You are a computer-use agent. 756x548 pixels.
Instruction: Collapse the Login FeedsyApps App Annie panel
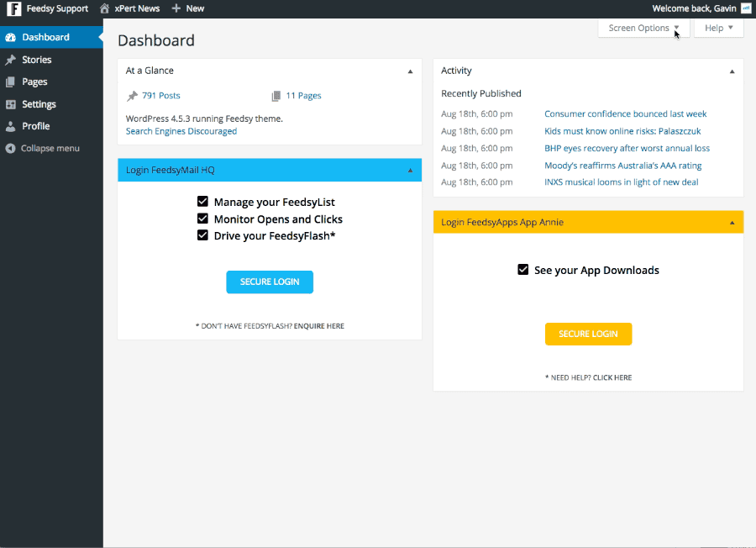pyautogui.click(x=732, y=223)
